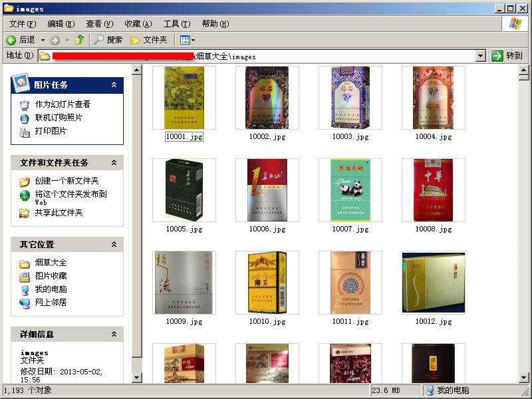The height and width of the screenshot is (399, 532).
Task: Select thumbnail 10006.jpg
Action: point(267,190)
